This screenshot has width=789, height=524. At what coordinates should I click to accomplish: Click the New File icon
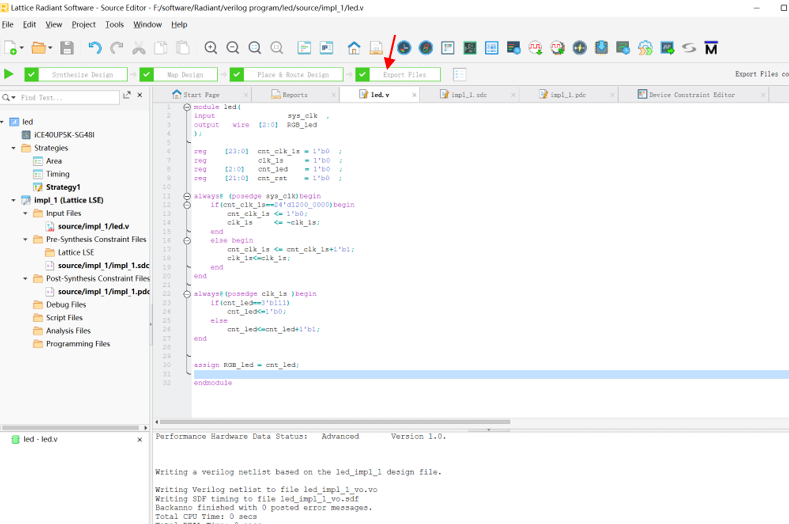pyautogui.click(x=11, y=48)
